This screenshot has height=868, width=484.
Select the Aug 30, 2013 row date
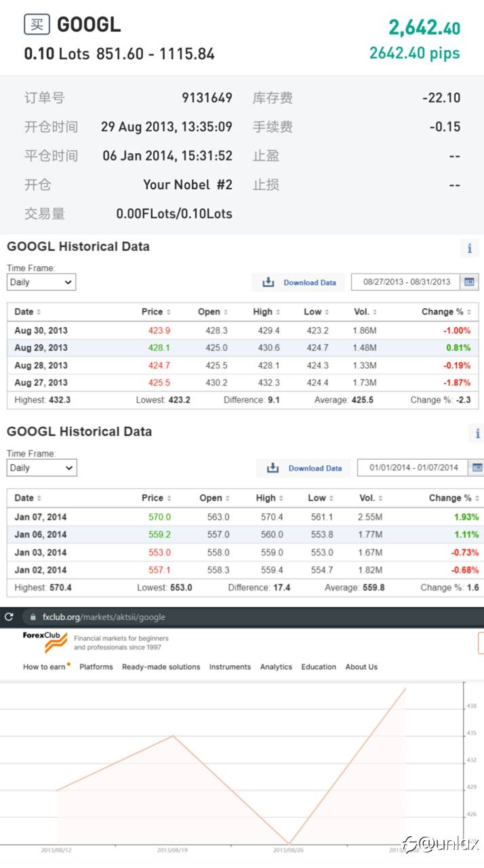41,330
